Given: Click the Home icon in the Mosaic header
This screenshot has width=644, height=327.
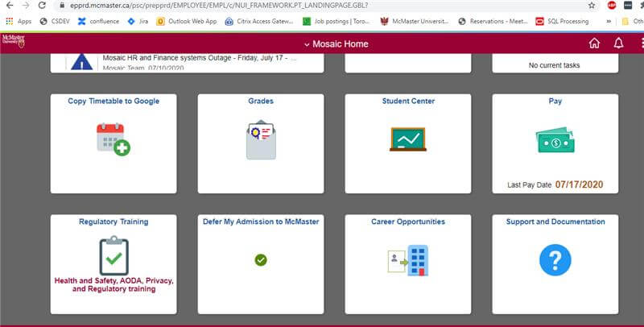Looking at the screenshot, I should pyautogui.click(x=594, y=43).
